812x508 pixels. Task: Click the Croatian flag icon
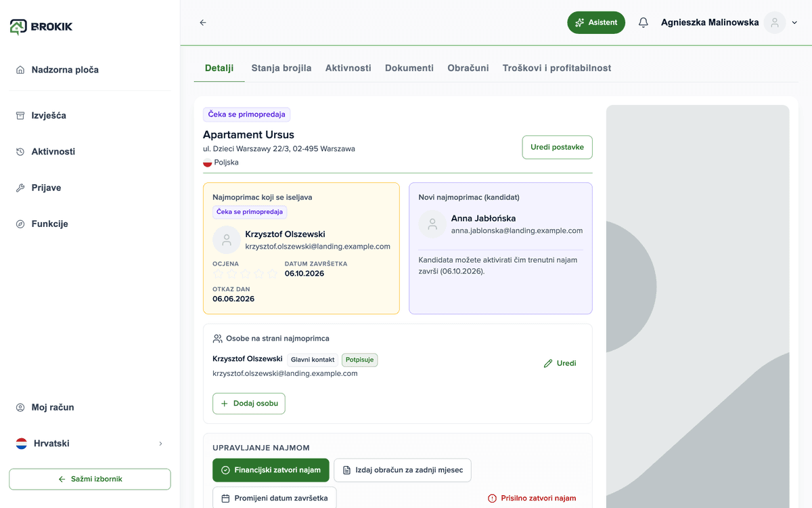(x=22, y=444)
